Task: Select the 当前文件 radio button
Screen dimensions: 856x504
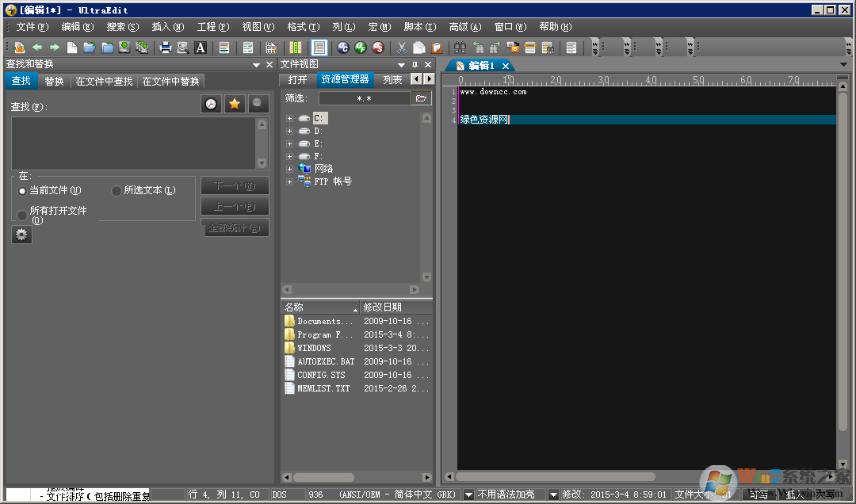Action: pyautogui.click(x=23, y=190)
